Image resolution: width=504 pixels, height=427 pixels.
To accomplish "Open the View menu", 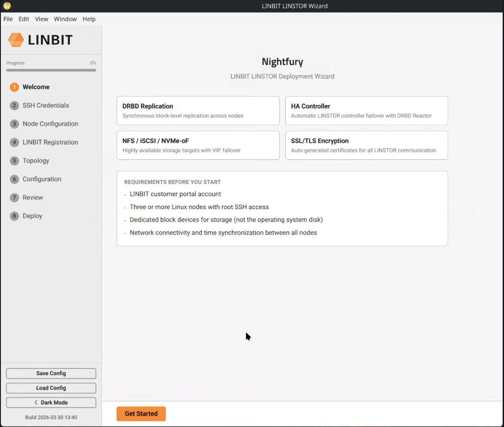I will [x=41, y=19].
